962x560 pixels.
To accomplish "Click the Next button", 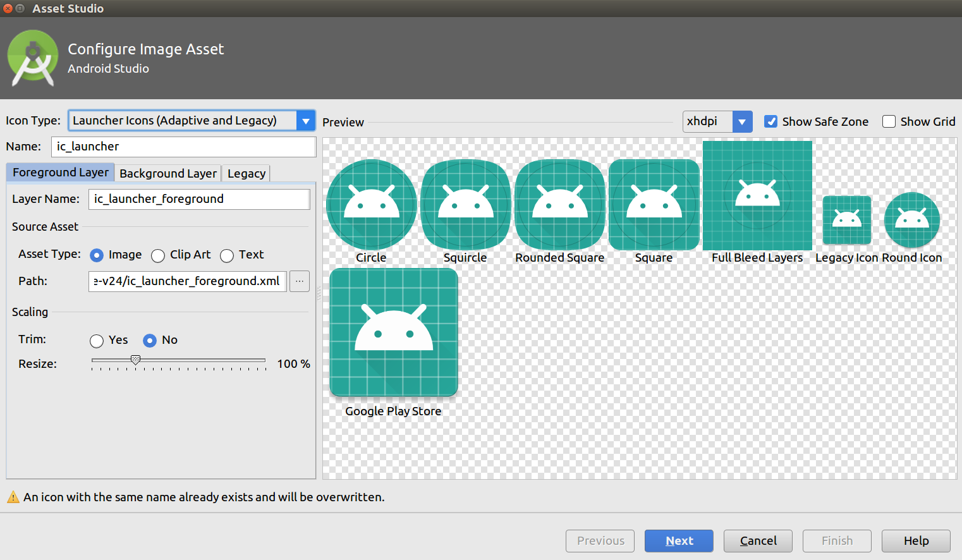I will pyautogui.click(x=679, y=541).
